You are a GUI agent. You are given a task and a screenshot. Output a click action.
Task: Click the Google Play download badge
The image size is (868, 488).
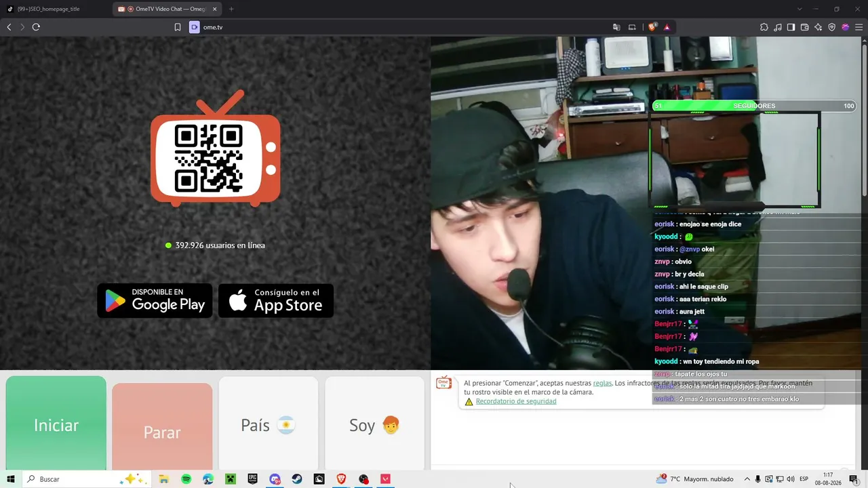coord(155,300)
